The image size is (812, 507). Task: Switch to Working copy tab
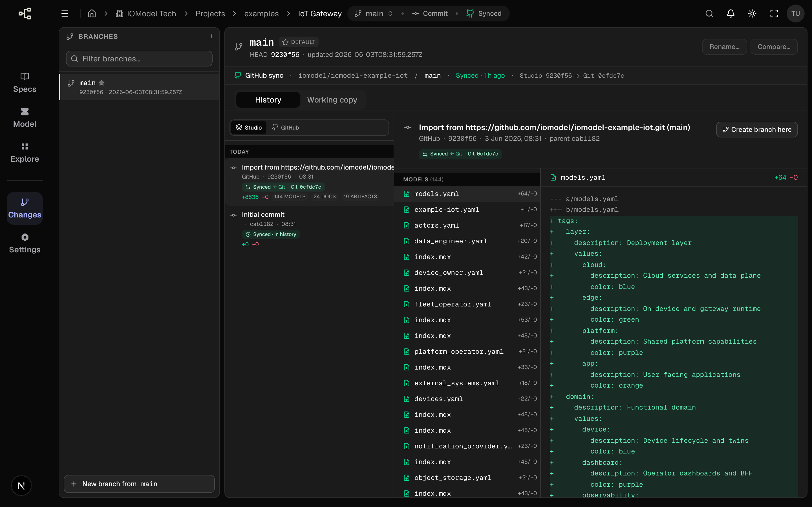(x=332, y=100)
